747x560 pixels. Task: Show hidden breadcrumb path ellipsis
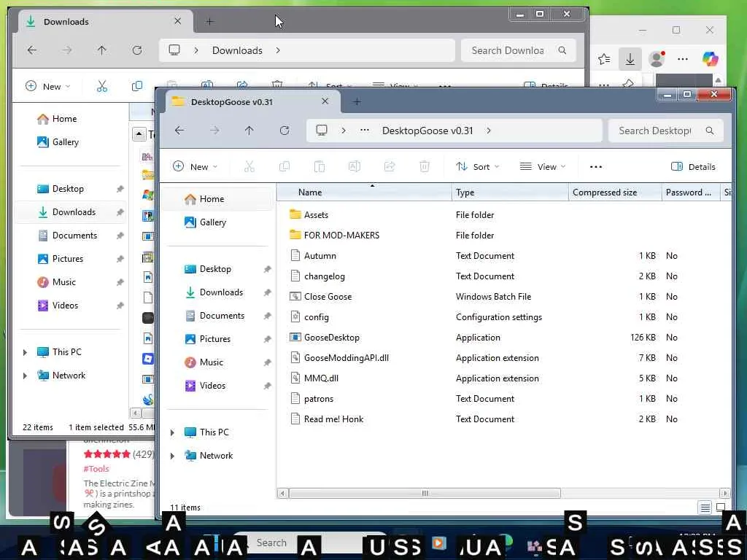pos(365,131)
